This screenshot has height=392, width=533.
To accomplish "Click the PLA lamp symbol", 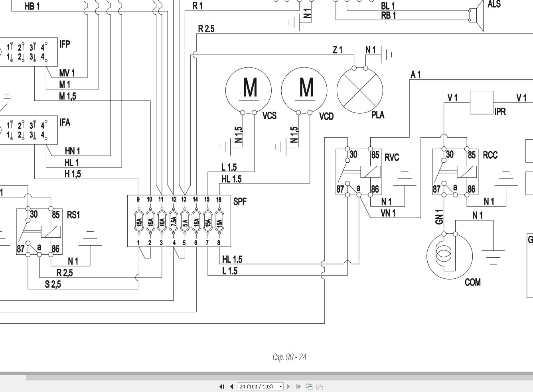I will (360, 89).
